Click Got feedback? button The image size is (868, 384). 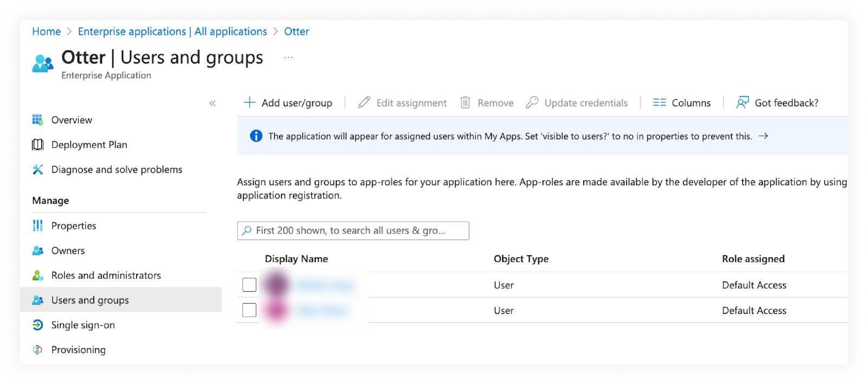777,103
